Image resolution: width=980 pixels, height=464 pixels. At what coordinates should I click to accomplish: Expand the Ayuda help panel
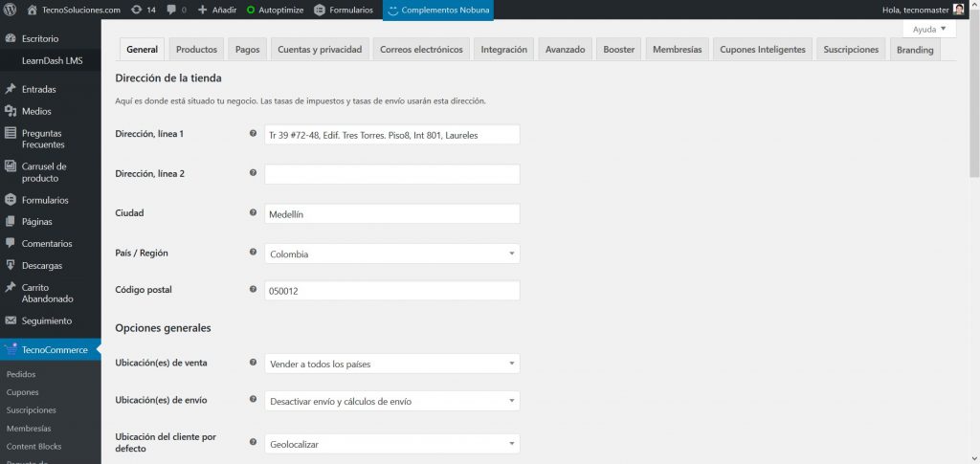click(929, 30)
